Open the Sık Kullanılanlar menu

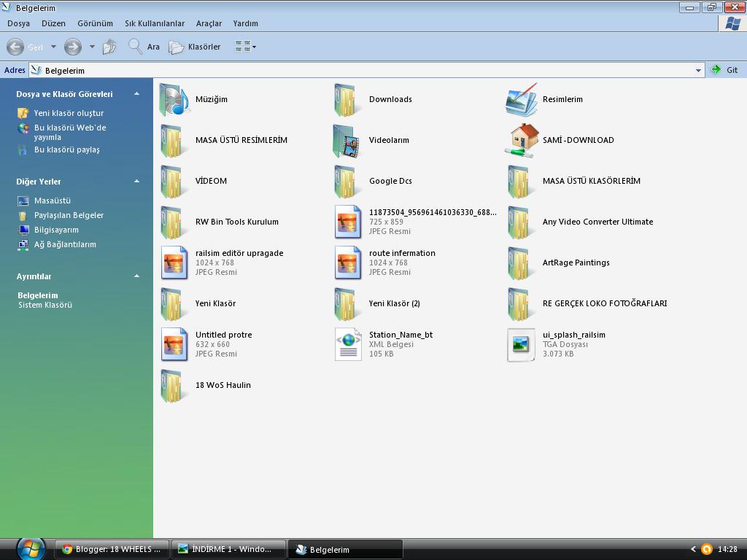pos(155,23)
